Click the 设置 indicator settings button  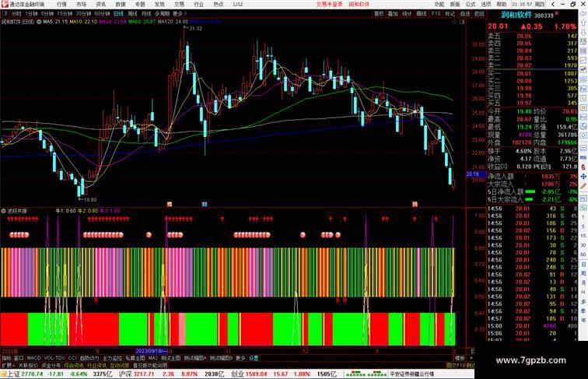tap(254, 358)
